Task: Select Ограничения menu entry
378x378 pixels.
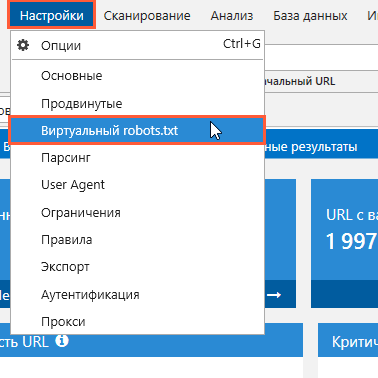Action: tap(137, 212)
